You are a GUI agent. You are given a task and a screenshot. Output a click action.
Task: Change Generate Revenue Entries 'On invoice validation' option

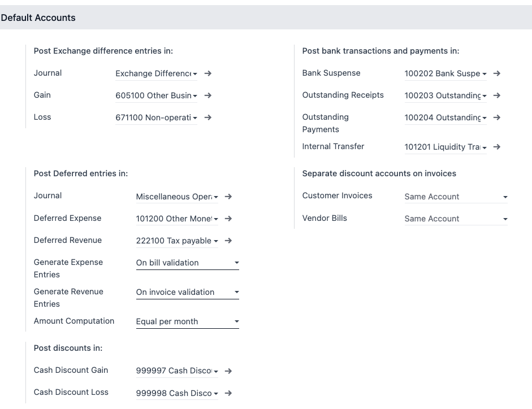click(187, 292)
